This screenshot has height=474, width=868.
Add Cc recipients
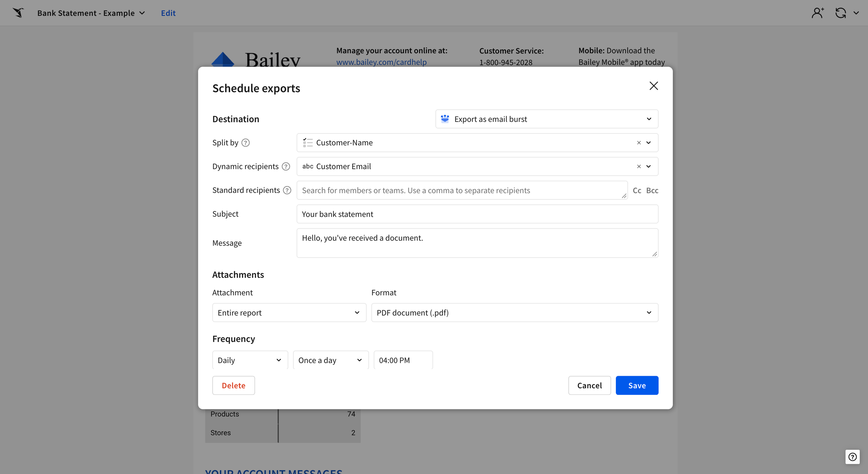tap(637, 190)
